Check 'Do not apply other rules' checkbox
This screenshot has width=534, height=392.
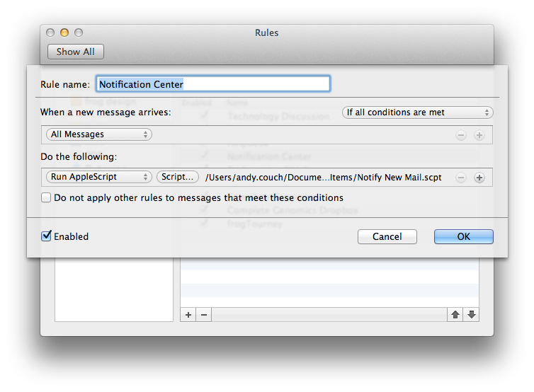click(46, 197)
